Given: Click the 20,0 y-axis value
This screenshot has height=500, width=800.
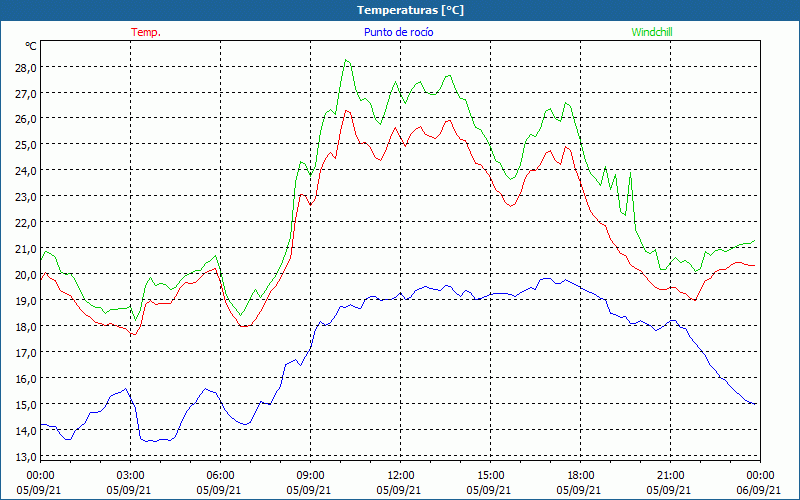Looking at the screenshot, I should (26, 275).
